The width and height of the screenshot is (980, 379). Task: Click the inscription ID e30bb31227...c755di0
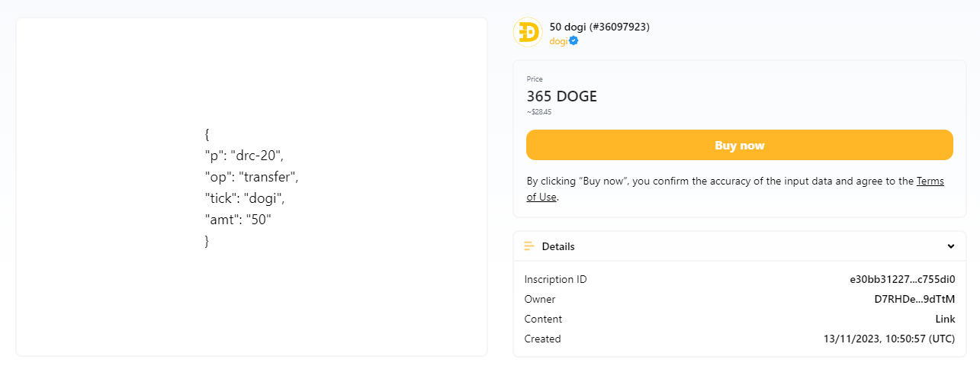[x=902, y=280]
